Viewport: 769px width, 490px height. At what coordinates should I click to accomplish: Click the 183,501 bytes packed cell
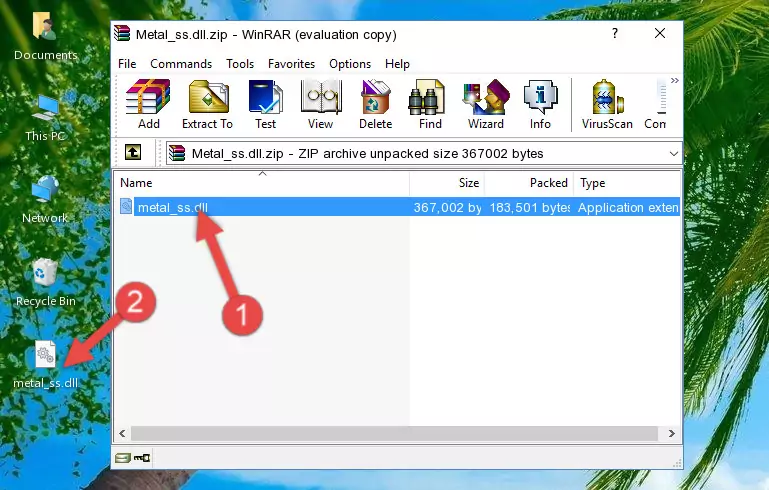[530, 207]
